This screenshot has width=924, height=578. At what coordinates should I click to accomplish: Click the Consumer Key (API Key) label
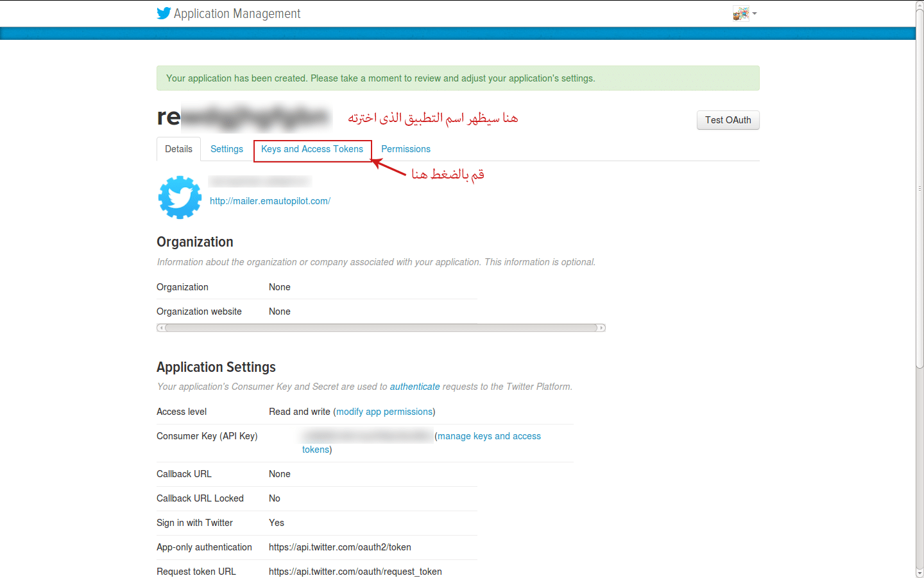pyautogui.click(x=207, y=436)
